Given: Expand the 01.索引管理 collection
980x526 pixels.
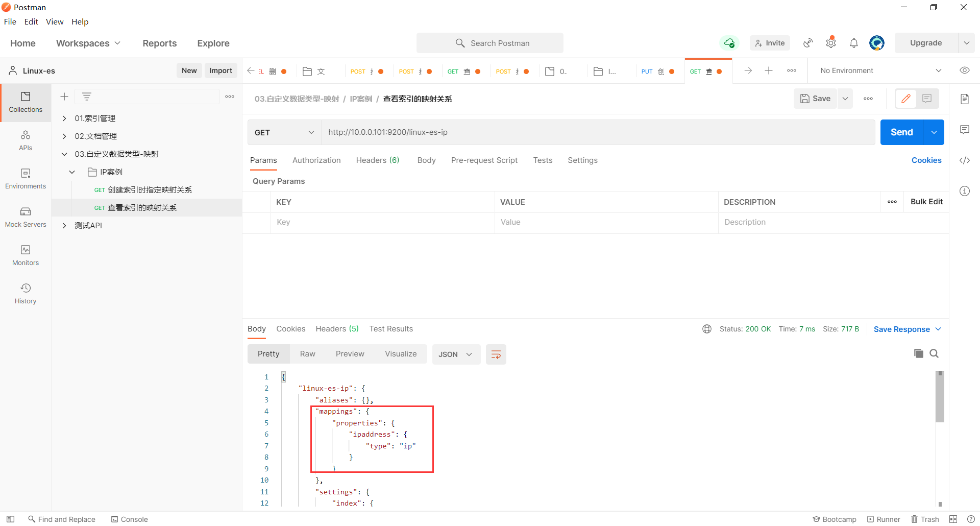Looking at the screenshot, I should tap(64, 118).
